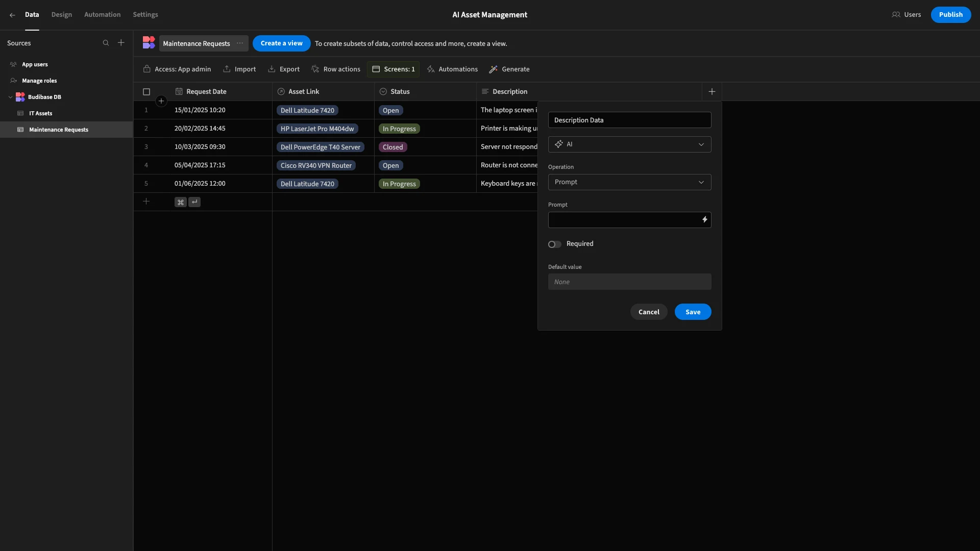Image resolution: width=980 pixels, height=551 pixels.
Task: Click the Generate toolbar button
Action: pos(509,69)
